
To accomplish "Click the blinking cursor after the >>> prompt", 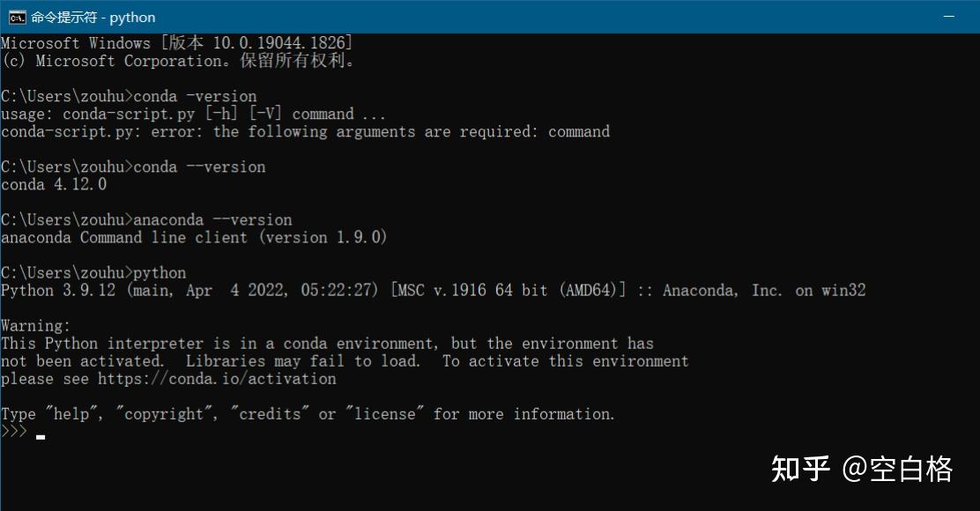I will coord(41,434).
